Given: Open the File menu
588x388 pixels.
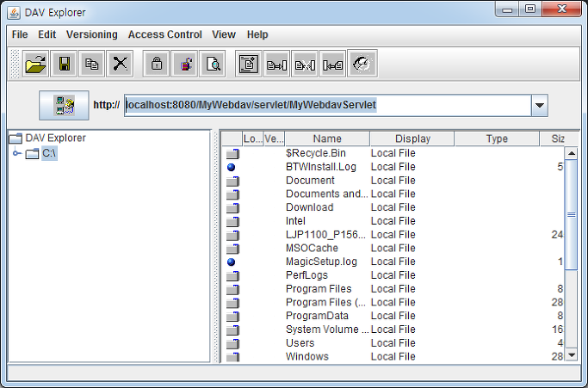Looking at the screenshot, I should [20, 34].
